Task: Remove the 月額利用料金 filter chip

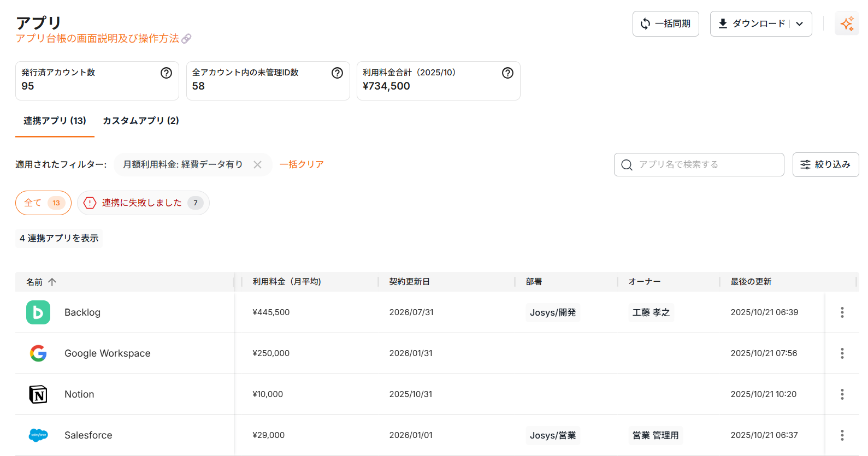Action: pyautogui.click(x=258, y=165)
